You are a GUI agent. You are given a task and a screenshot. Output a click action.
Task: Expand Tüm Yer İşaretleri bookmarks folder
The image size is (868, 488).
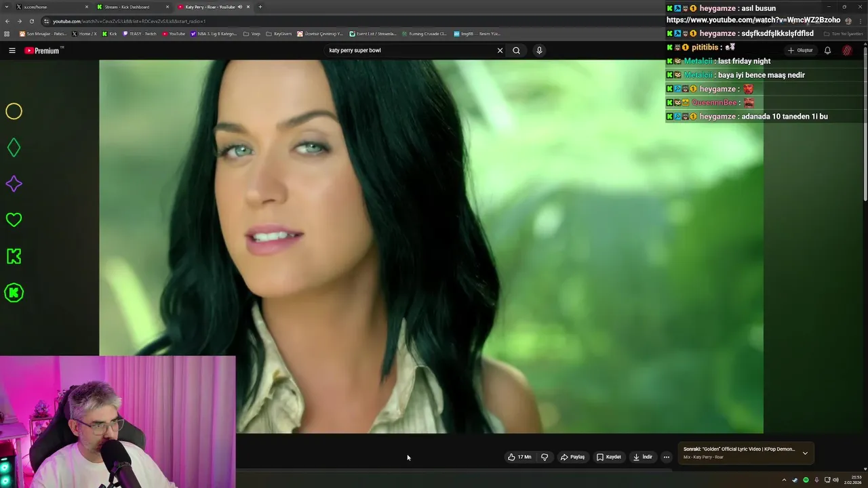(843, 33)
